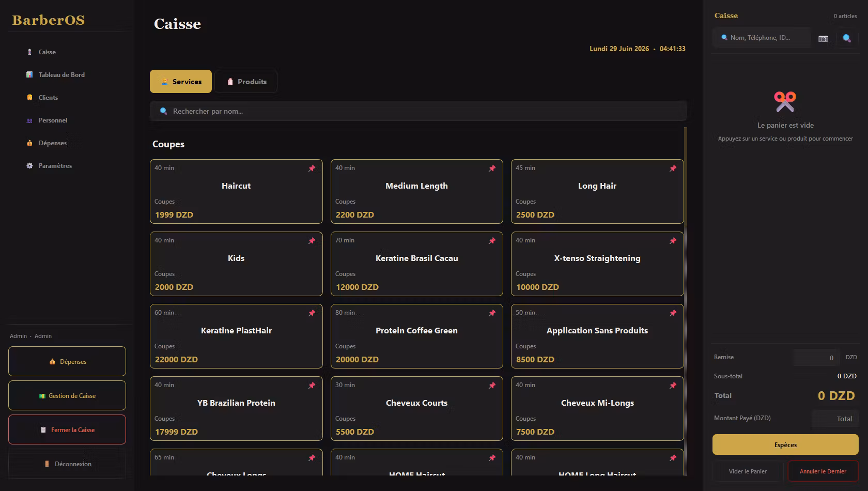Image resolution: width=868 pixels, height=491 pixels.
Task: Pin the Keratine PlastHair card
Action: tap(312, 313)
